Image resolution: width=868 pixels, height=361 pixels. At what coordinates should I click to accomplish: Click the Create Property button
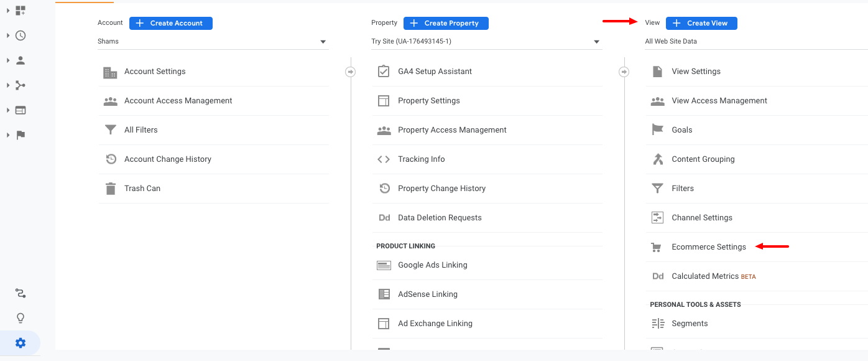point(446,23)
